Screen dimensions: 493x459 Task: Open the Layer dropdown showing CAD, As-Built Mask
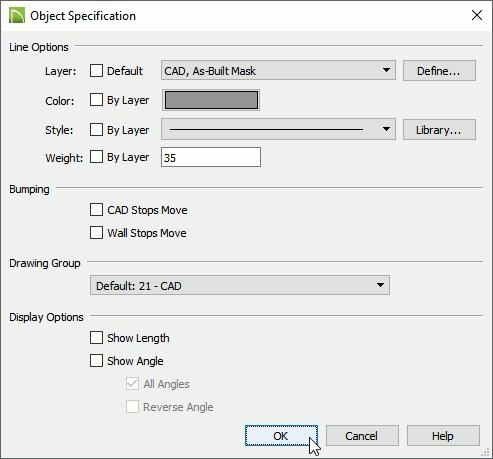[x=278, y=70]
